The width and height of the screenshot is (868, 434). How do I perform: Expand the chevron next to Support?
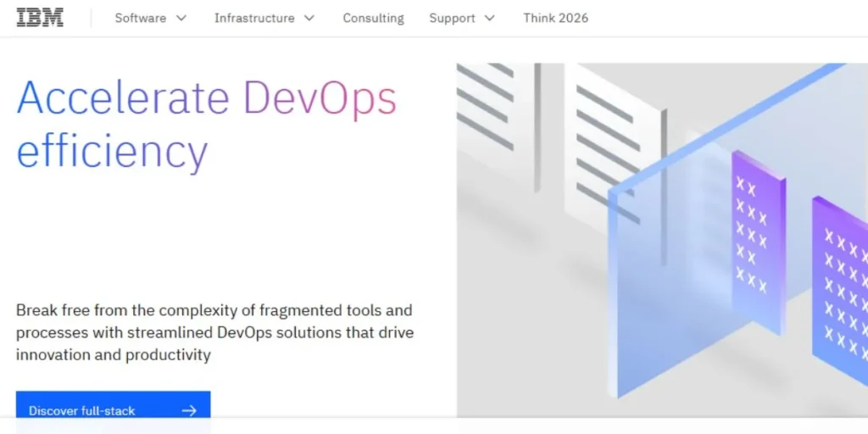click(489, 18)
